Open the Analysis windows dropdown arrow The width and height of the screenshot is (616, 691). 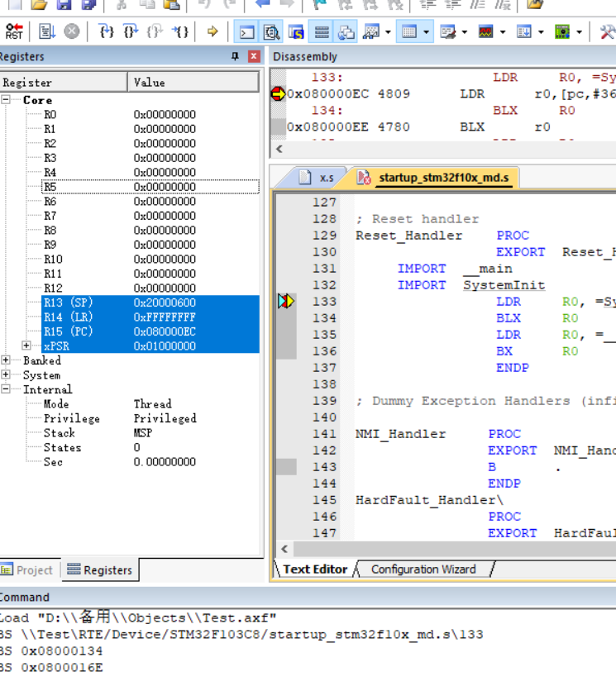click(503, 31)
